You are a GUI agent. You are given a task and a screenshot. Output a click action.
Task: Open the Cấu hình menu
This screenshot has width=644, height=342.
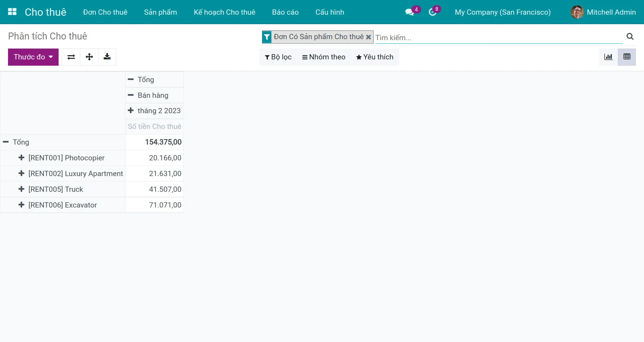329,12
